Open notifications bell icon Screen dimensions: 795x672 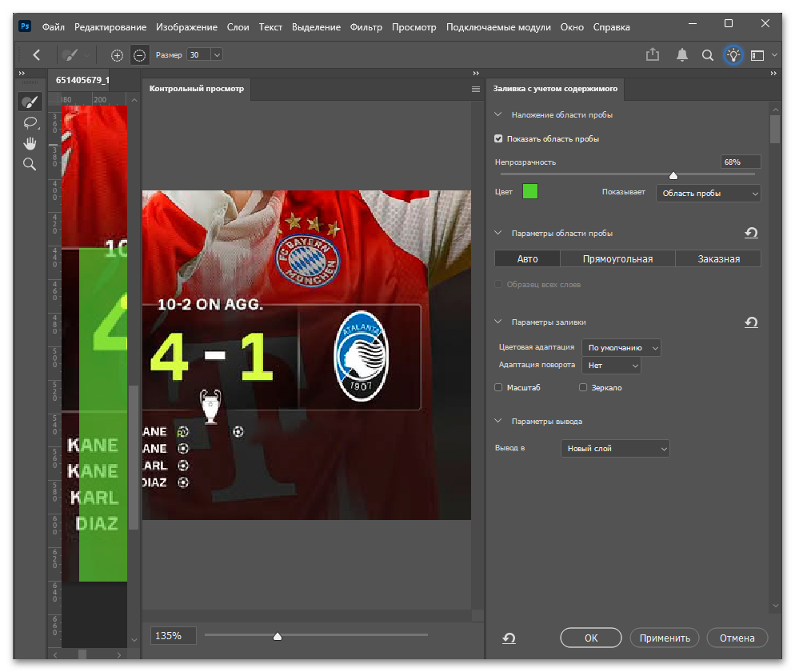point(682,54)
